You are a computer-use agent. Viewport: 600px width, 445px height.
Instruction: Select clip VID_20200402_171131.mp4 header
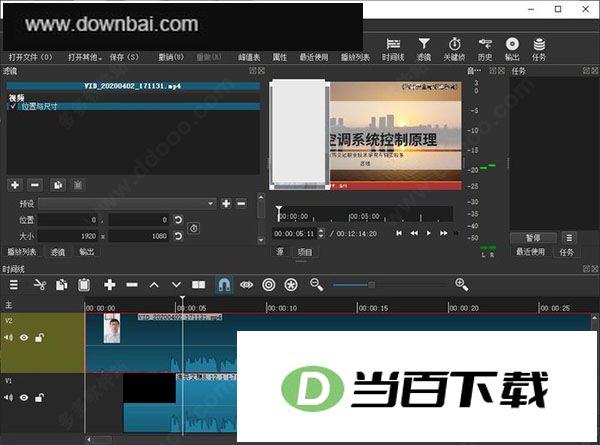click(133, 86)
